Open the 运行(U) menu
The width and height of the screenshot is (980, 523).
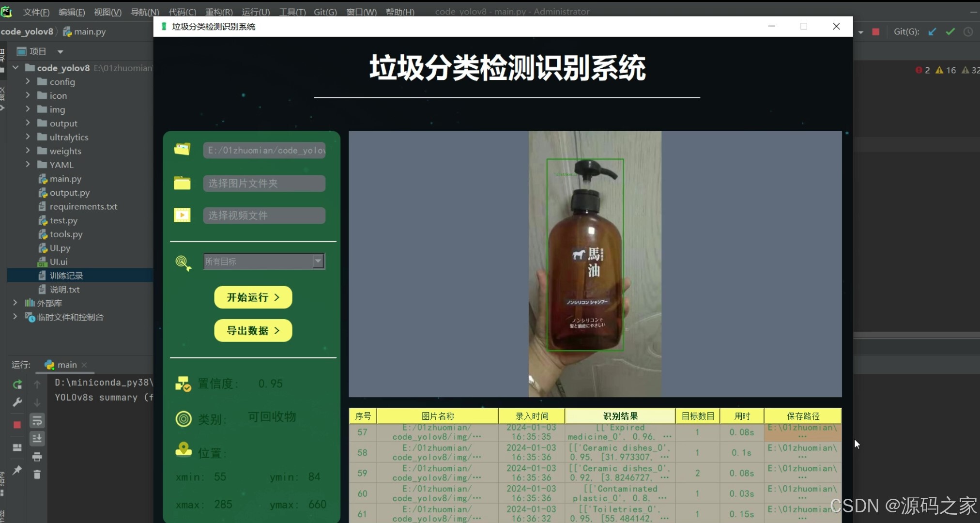coord(256,12)
